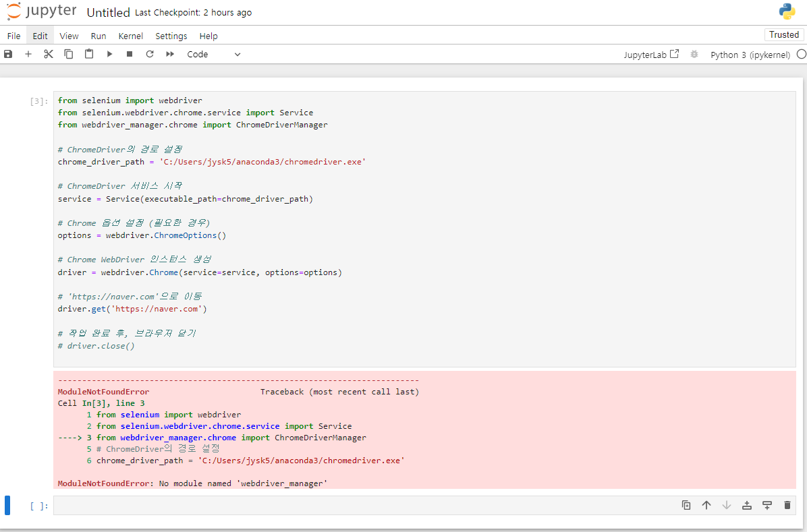Paste cell using the clipboard icon

(x=89, y=54)
